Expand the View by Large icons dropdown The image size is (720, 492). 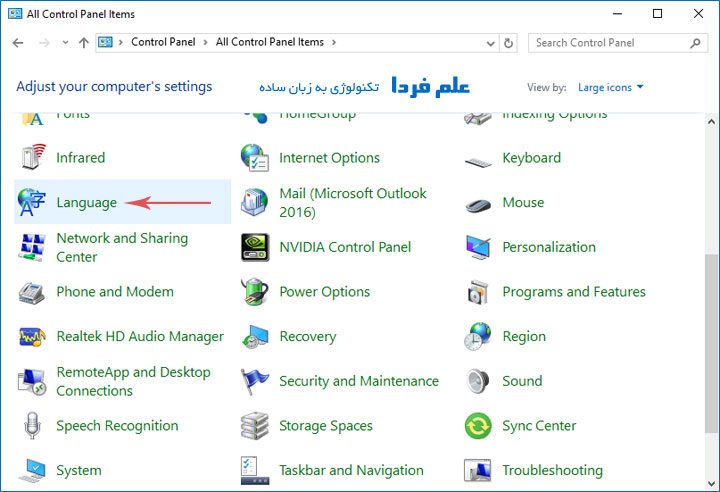click(x=611, y=87)
